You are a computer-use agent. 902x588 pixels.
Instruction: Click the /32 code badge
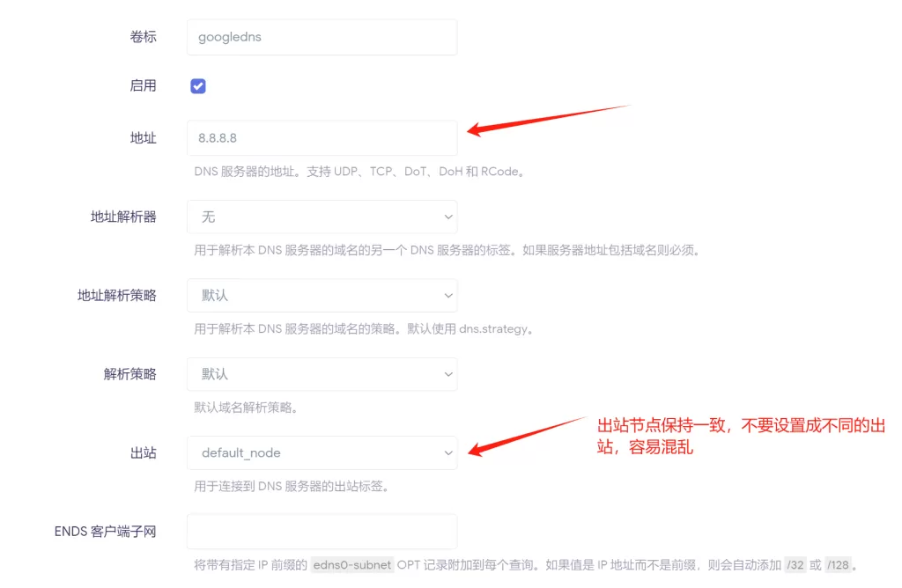pos(795,565)
